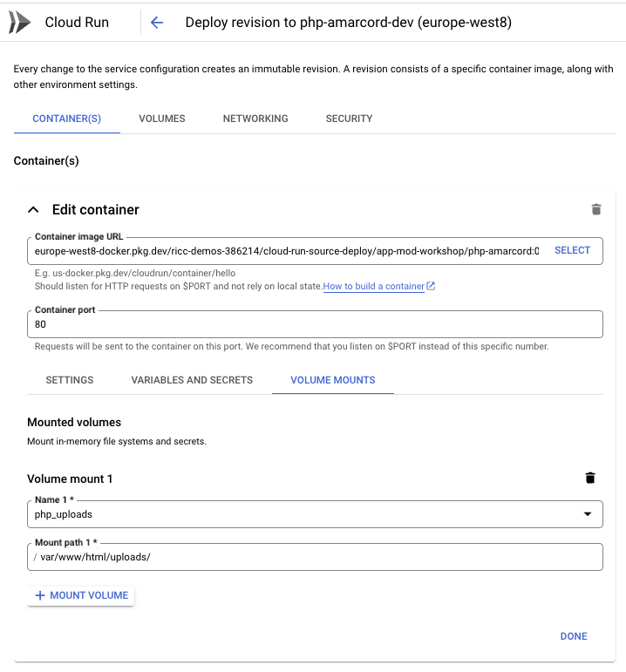This screenshot has height=672, width=626.
Task: Select the Container(s) tab
Action: coord(67,119)
